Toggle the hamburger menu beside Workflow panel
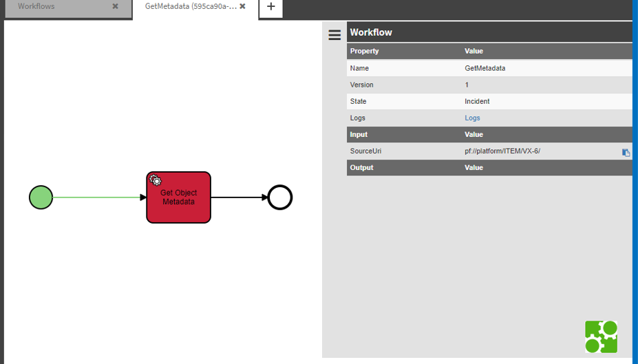This screenshot has height=364, width=638. click(x=334, y=35)
